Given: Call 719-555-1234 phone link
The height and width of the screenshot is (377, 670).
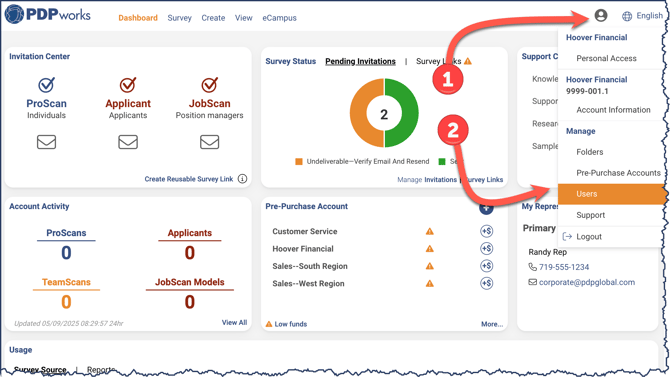Looking at the screenshot, I should (x=564, y=267).
